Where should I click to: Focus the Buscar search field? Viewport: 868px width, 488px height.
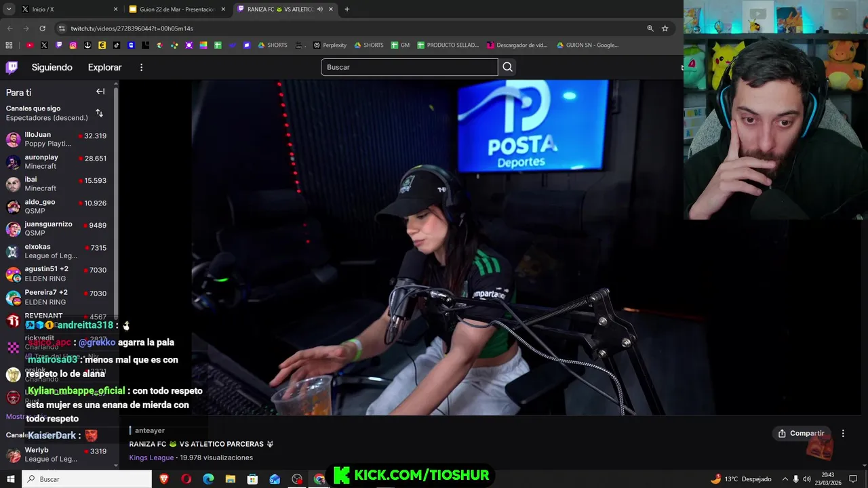coord(409,67)
